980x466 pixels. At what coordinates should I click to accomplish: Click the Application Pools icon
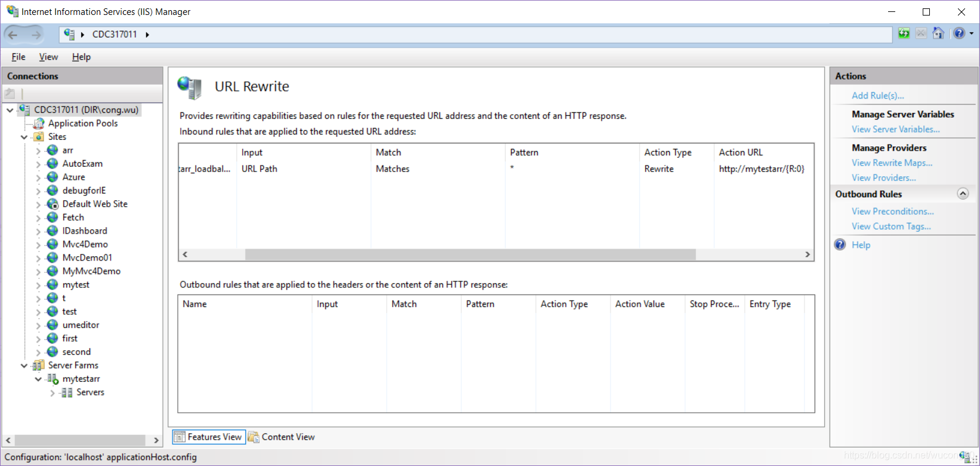(39, 124)
